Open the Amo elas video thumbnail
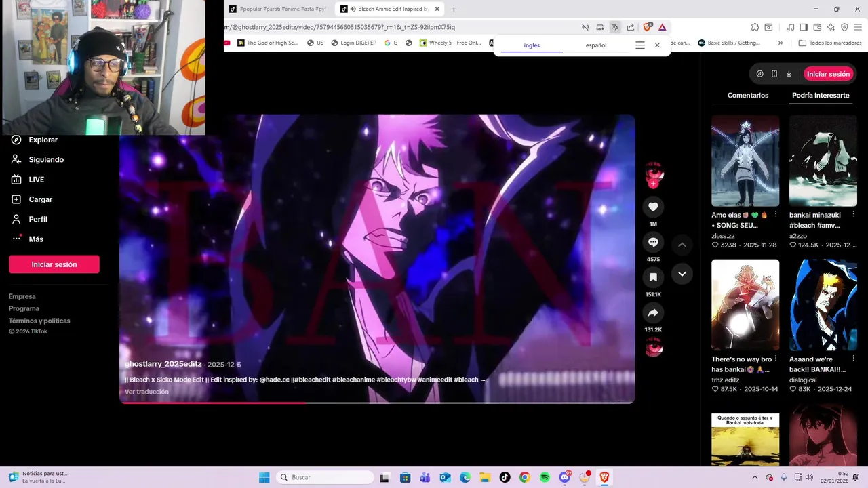Image resolution: width=868 pixels, height=488 pixels. coord(745,161)
